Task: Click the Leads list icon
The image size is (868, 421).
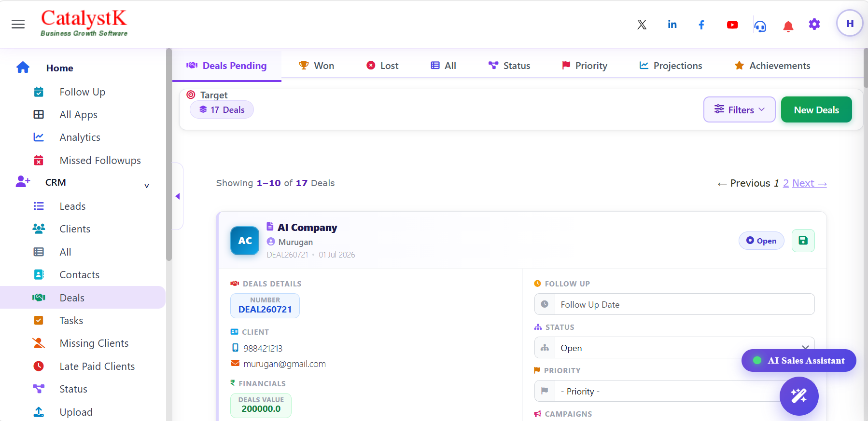Action: click(x=39, y=206)
